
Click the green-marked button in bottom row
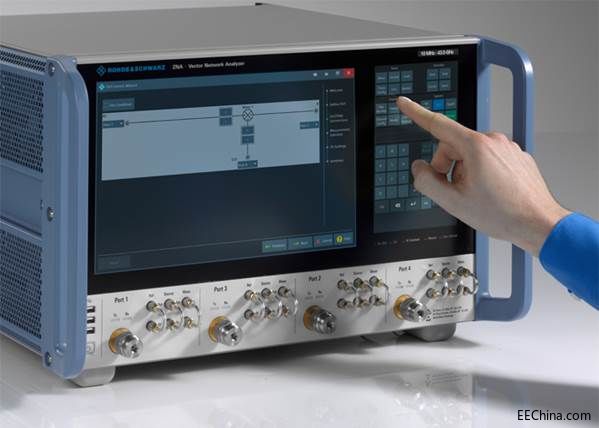point(274,246)
